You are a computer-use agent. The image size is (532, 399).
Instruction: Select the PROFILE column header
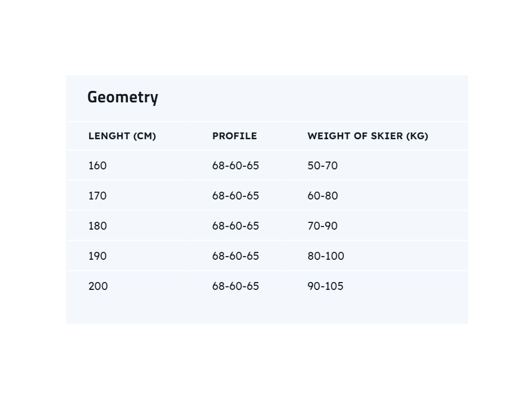coord(234,136)
